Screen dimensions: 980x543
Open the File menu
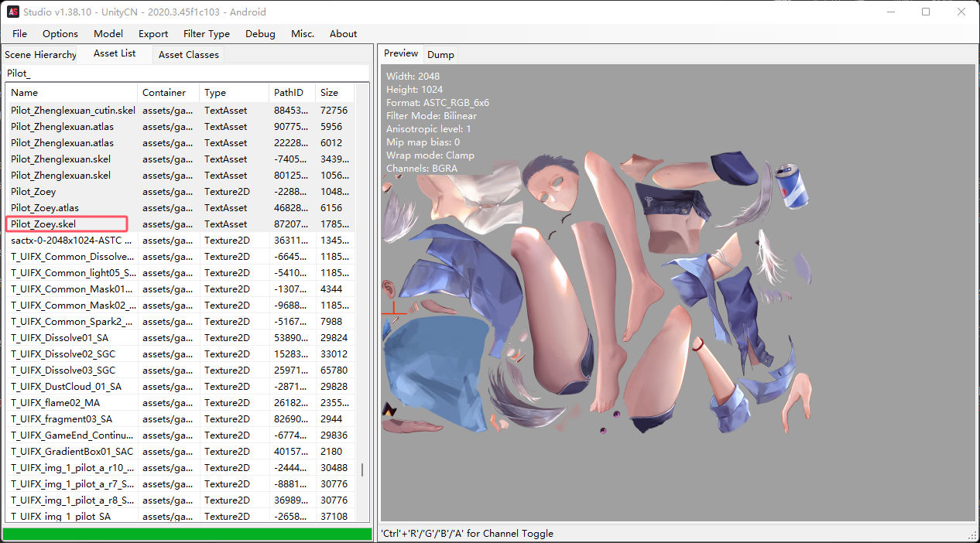point(19,34)
